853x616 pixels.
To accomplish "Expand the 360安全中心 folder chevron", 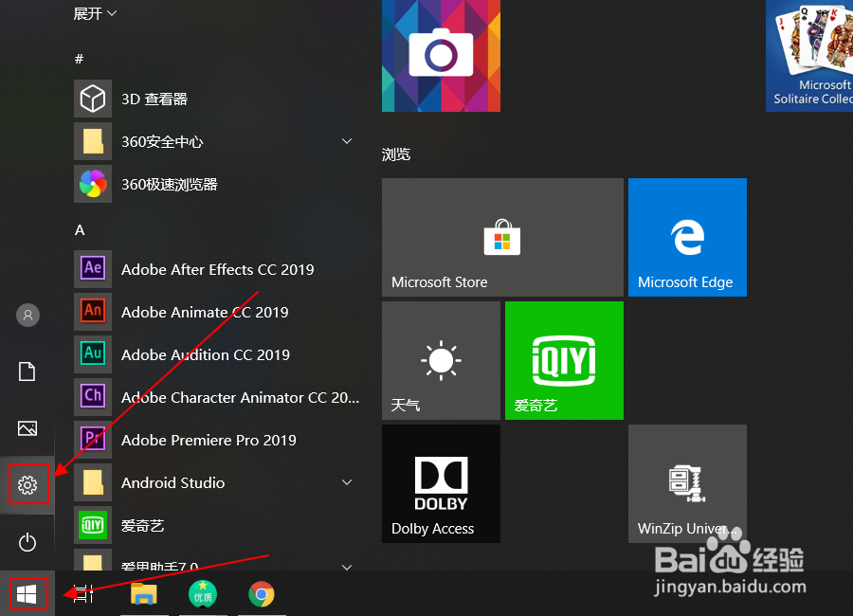I will tap(347, 141).
